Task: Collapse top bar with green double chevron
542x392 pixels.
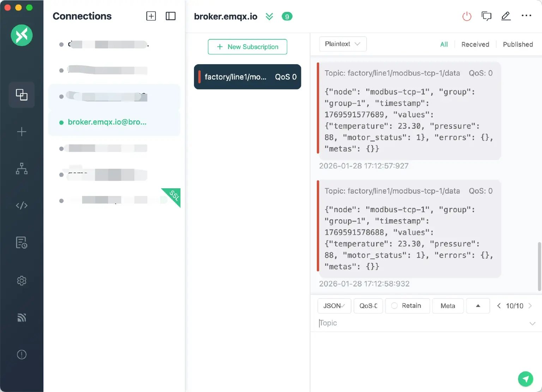Action: click(269, 17)
